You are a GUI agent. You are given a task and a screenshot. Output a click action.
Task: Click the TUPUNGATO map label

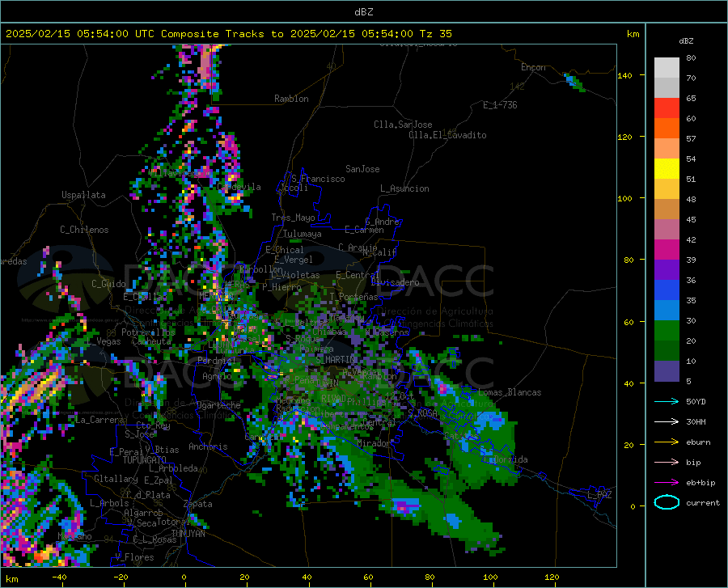(145, 460)
